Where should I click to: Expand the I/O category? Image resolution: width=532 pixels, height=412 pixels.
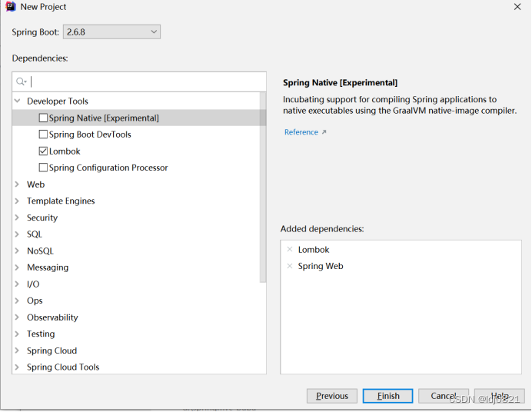click(x=18, y=284)
